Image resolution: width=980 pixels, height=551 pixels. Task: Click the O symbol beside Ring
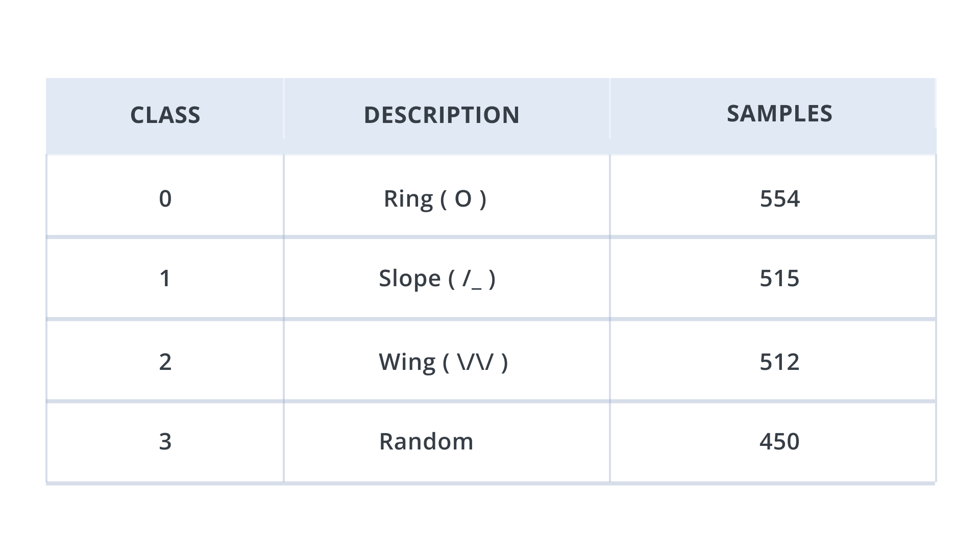point(463,198)
